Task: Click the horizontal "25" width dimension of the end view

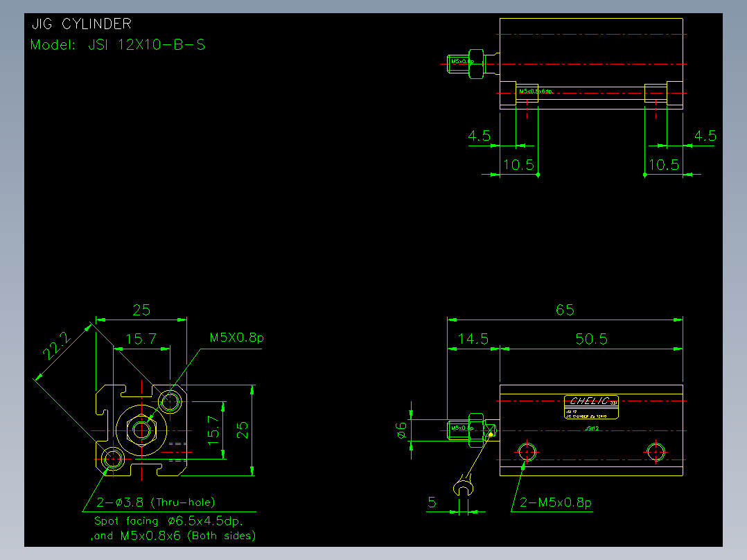Action: (141, 310)
